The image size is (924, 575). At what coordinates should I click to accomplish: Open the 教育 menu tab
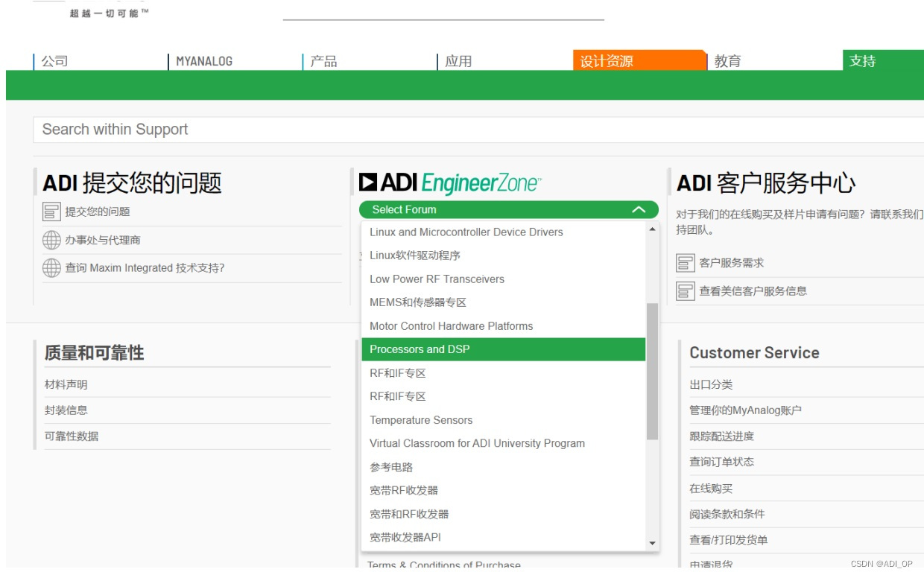728,61
